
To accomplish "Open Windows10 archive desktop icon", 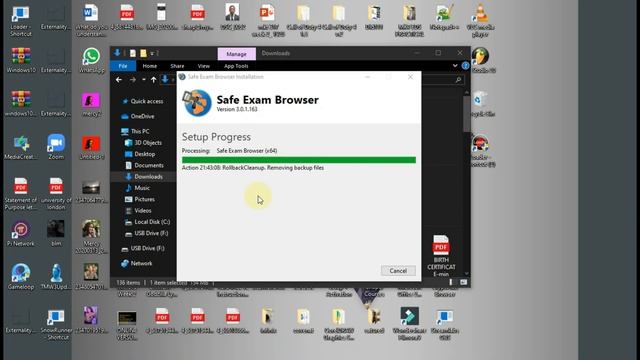I will (21, 60).
